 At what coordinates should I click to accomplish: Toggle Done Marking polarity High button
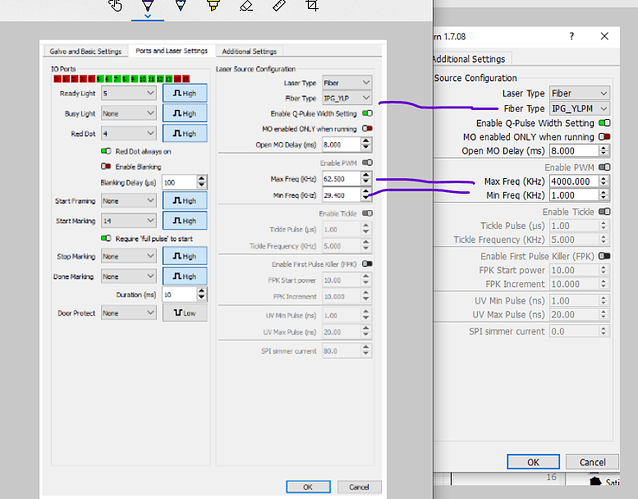click(185, 276)
